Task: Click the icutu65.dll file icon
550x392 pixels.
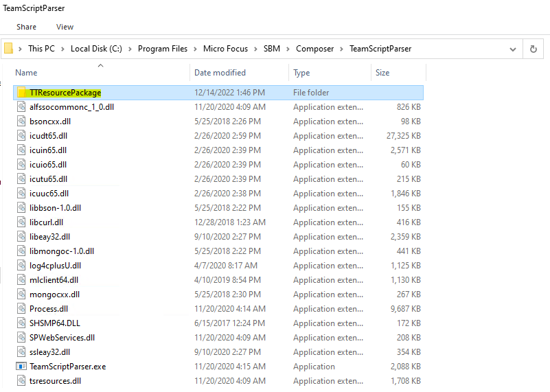Action: pos(21,178)
